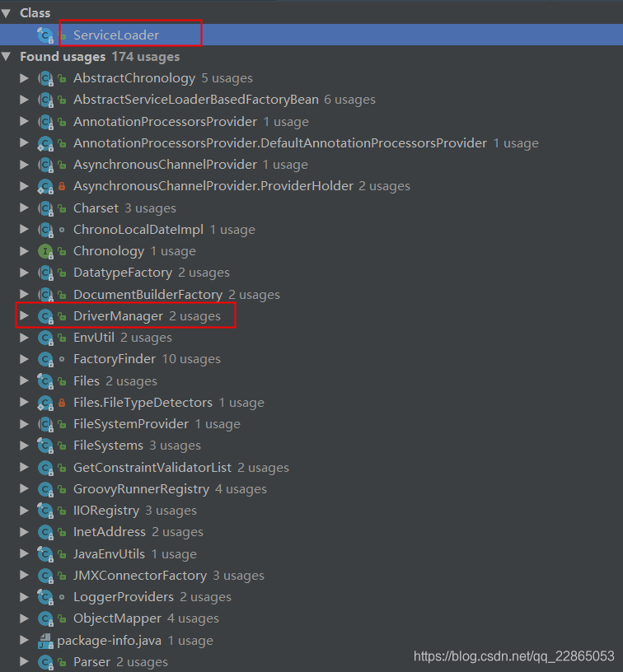623x672 pixels.
Task: Click the ChronoLocalDateImpl package-private dot icon
Action: pos(62,230)
